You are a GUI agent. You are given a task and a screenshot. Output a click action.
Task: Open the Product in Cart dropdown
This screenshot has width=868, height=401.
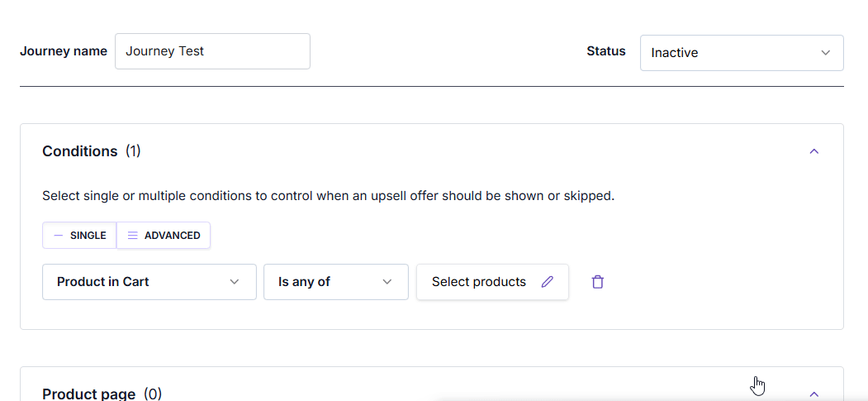(x=149, y=282)
